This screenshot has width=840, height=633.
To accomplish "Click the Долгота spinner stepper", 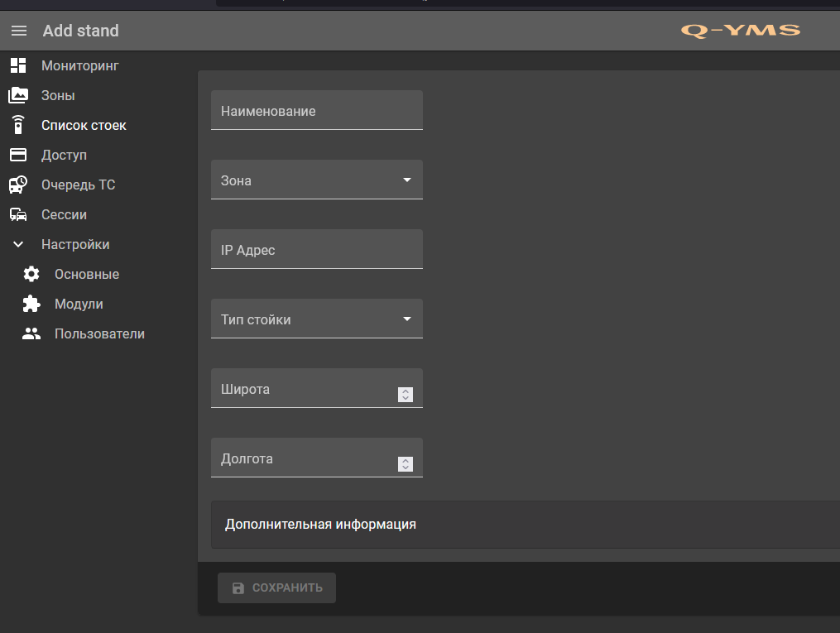I will [x=406, y=464].
